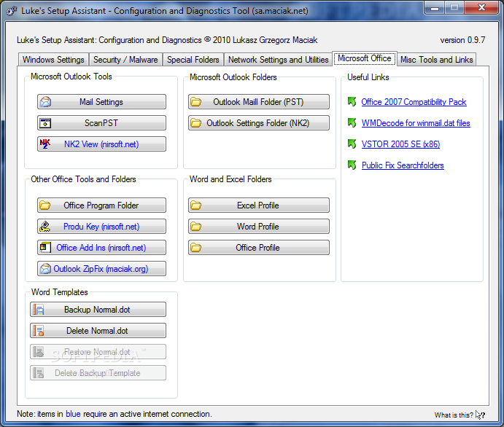The image size is (504, 427).
Task: Open NK2 View (nirsoft.net)
Action: click(x=101, y=144)
